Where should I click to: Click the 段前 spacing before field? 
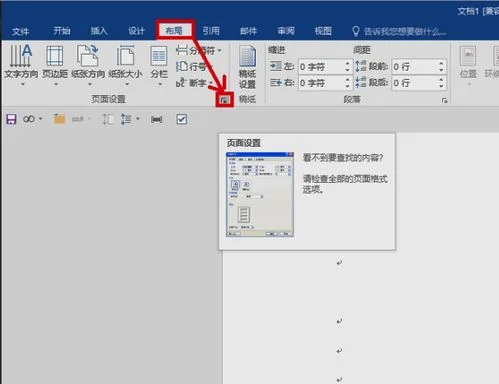click(415, 67)
